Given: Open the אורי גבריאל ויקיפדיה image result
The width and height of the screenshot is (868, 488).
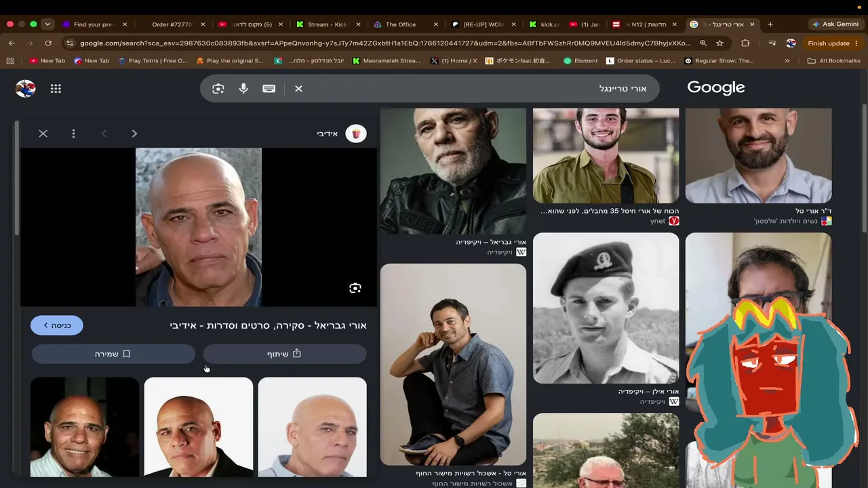Looking at the screenshot, I should coord(453,171).
